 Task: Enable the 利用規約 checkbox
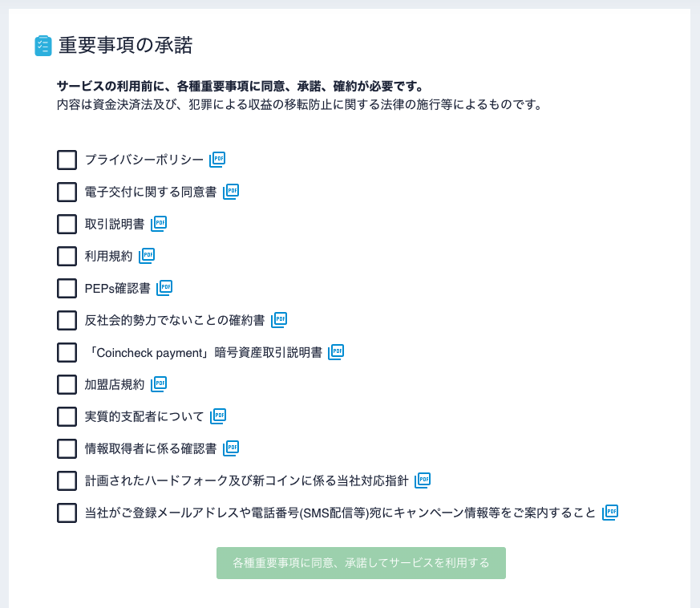(x=67, y=257)
